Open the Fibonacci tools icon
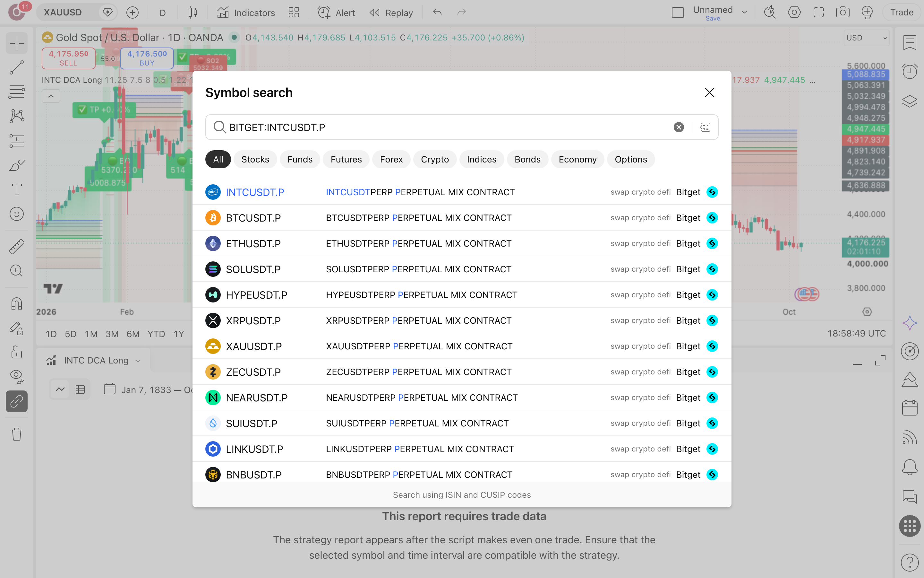Screen dimensions: 924x578 point(17,92)
